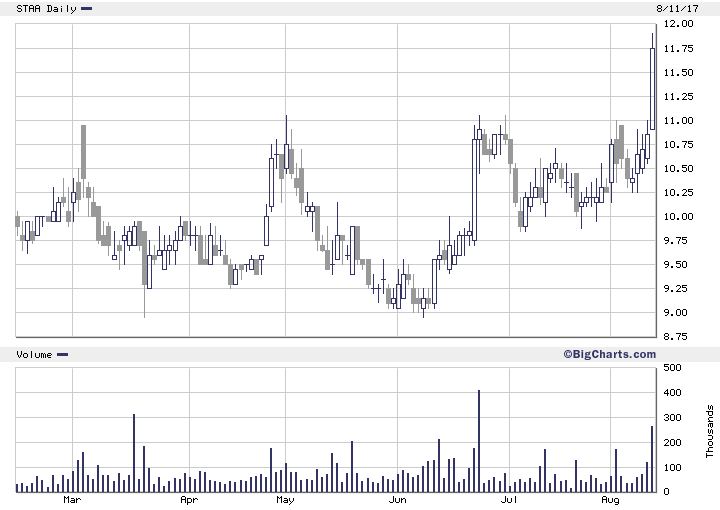Click the Aug month label
This screenshot has height=510, width=720.
[x=610, y=500]
